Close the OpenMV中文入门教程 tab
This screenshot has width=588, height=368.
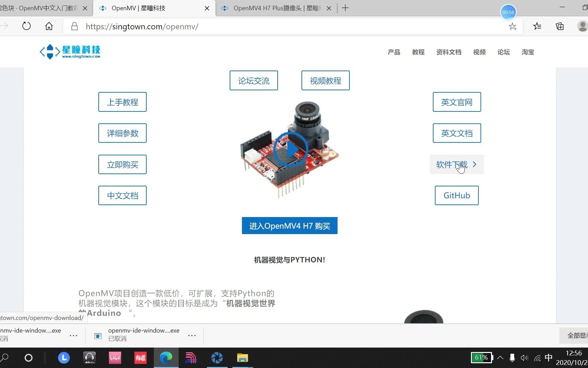coord(85,8)
